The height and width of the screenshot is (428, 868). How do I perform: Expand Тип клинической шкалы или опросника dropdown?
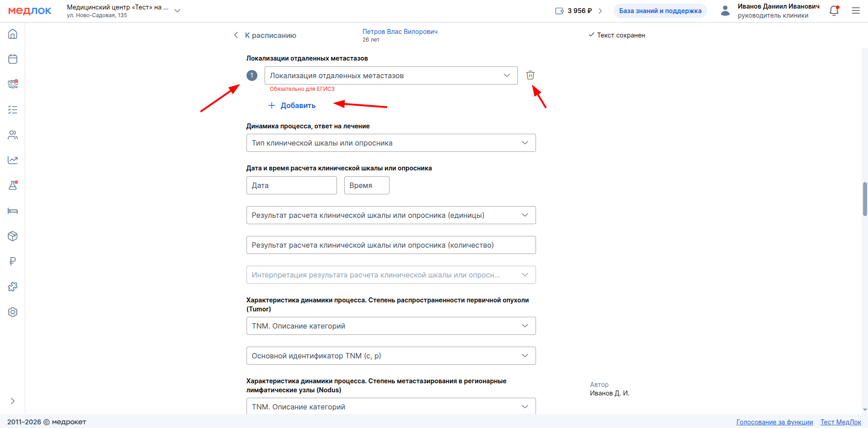pyautogui.click(x=391, y=143)
